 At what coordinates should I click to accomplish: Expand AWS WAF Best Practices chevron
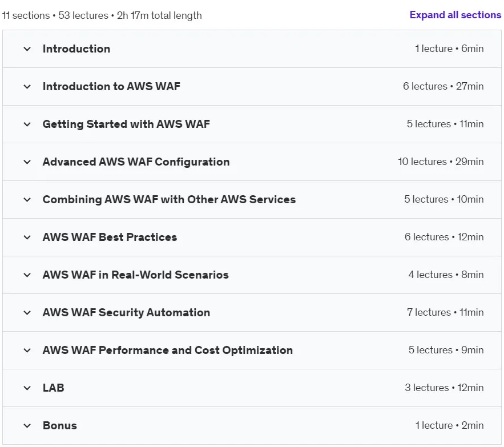(27, 237)
